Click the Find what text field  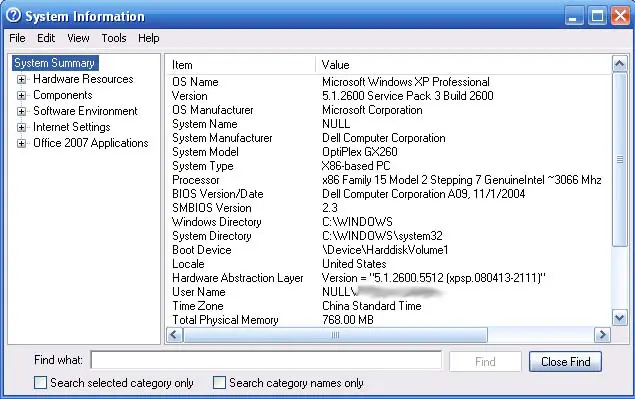click(x=266, y=360)
